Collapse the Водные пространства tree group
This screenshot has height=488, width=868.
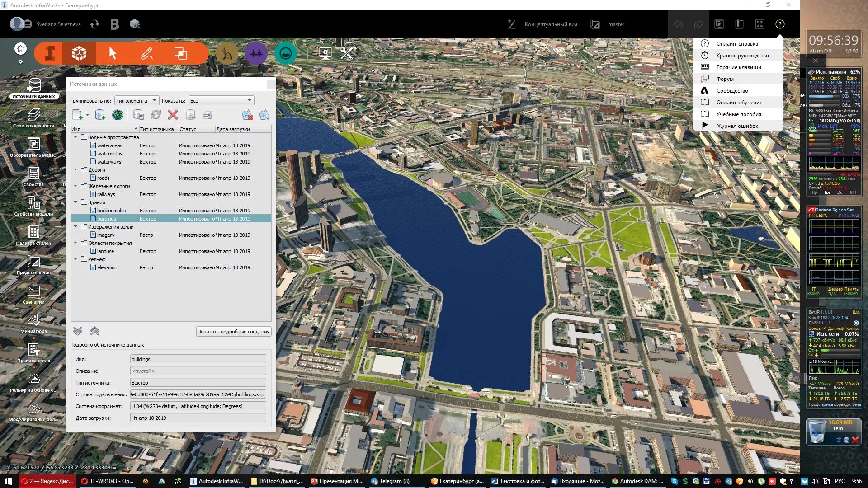pos(75,137)
